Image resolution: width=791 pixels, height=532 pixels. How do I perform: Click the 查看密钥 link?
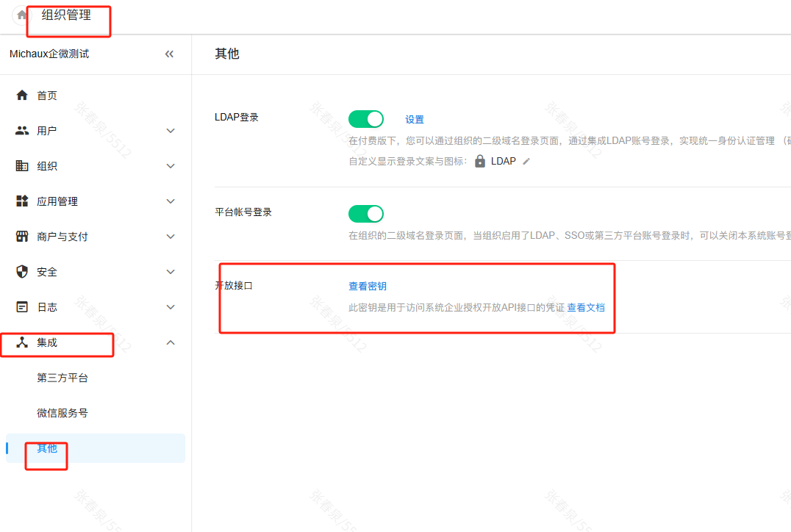pos(368,287)
